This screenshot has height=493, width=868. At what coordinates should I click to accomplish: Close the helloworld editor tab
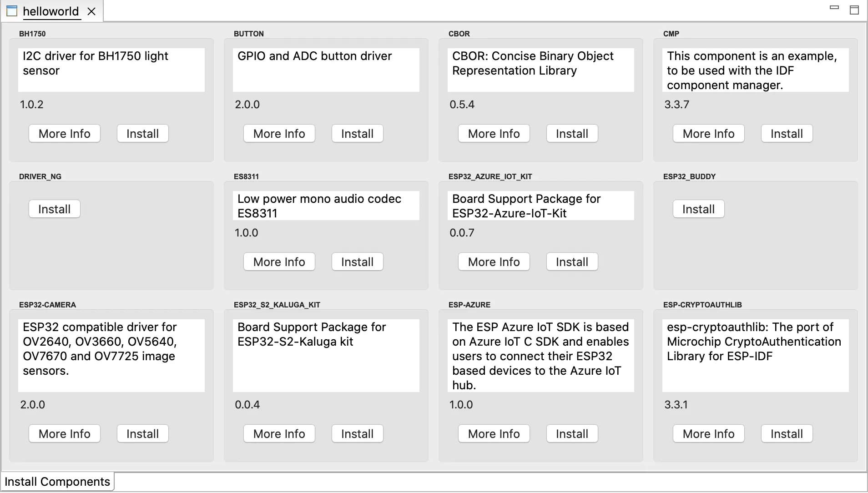(91, 11)
